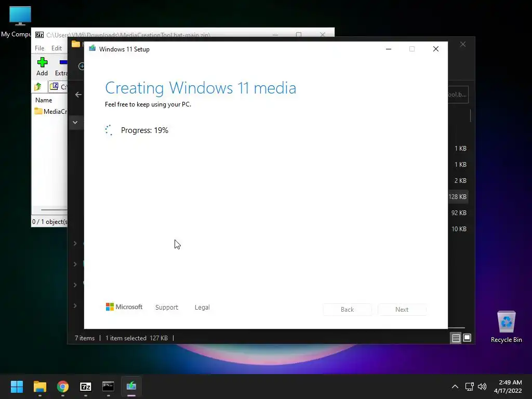Click the 7-Zip up-folder arrow icon
Viewport: 532px width, 399px height.
pos(38,87)
